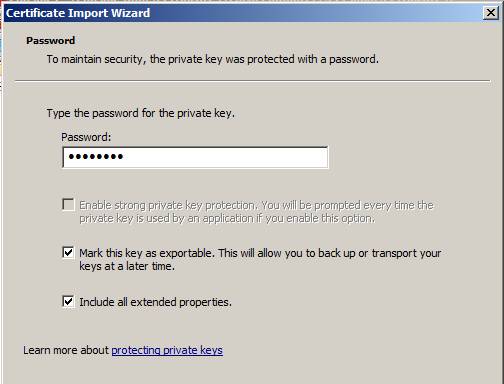Click the 'Include all extended properties.' label text

click(x=155, y=302)
